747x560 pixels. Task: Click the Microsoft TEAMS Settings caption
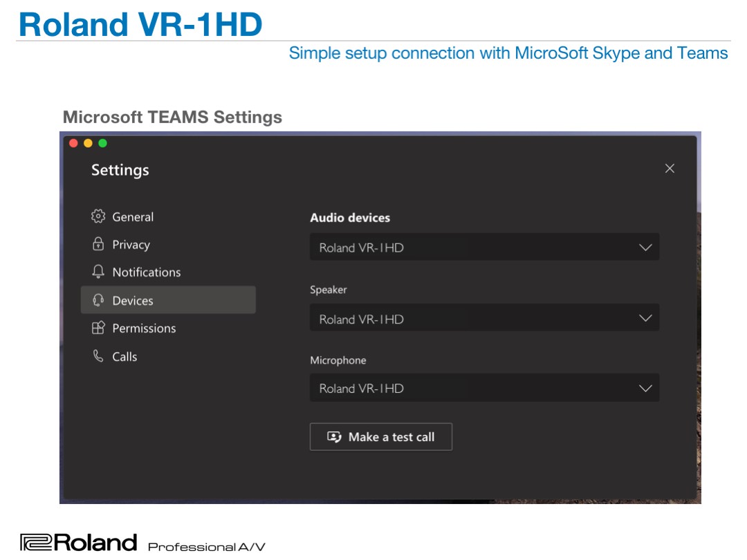click(172, 117)
